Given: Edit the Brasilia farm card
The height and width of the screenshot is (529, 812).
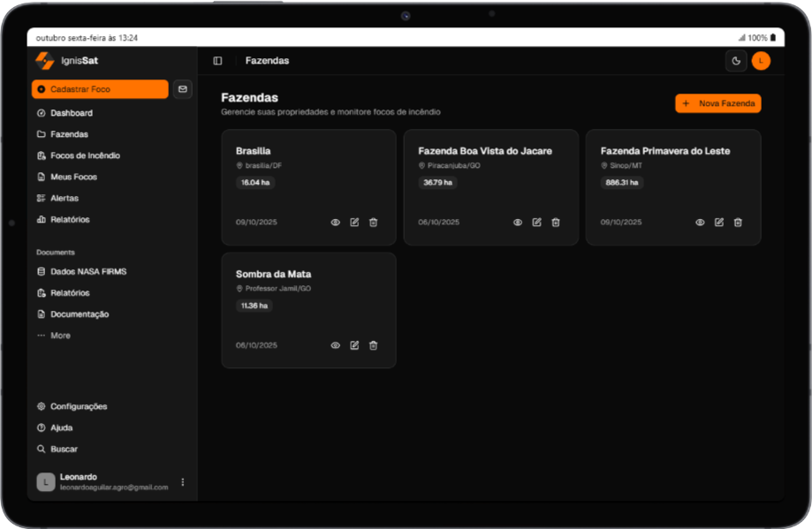Looking at the screenshot, I should tap(354, 223).
